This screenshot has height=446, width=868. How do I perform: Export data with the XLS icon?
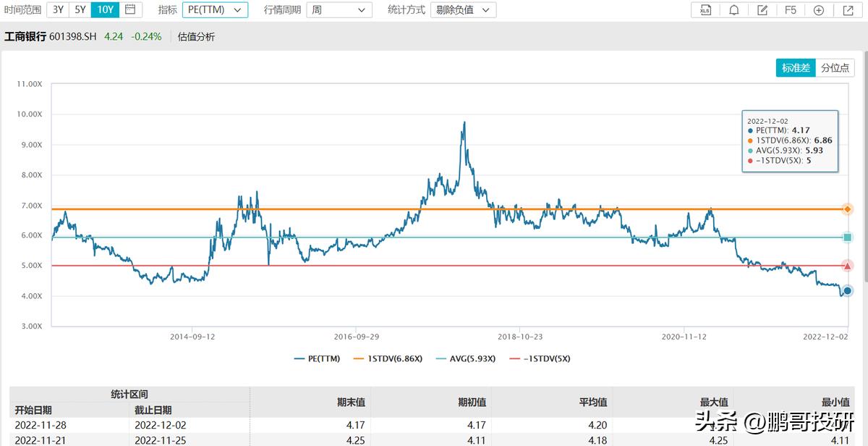[x=705, y=10]
